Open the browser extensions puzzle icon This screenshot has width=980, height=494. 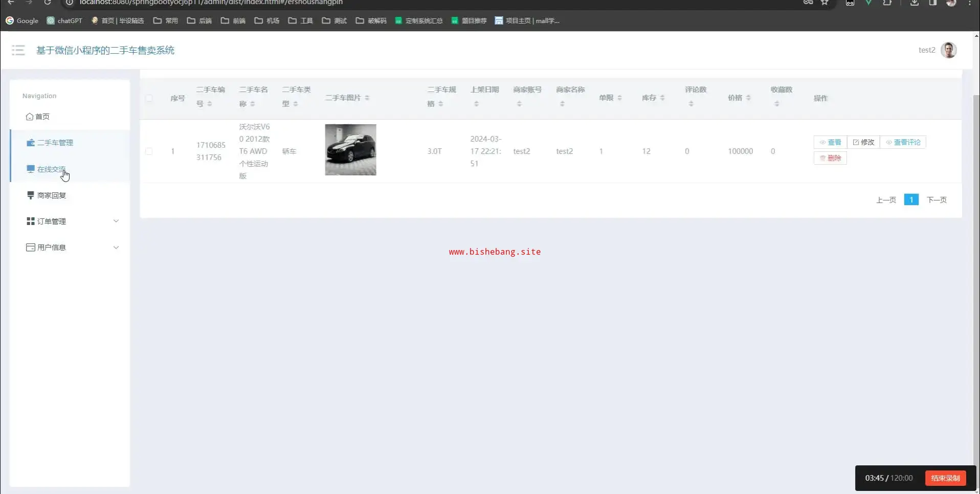[x=887, y=3]
